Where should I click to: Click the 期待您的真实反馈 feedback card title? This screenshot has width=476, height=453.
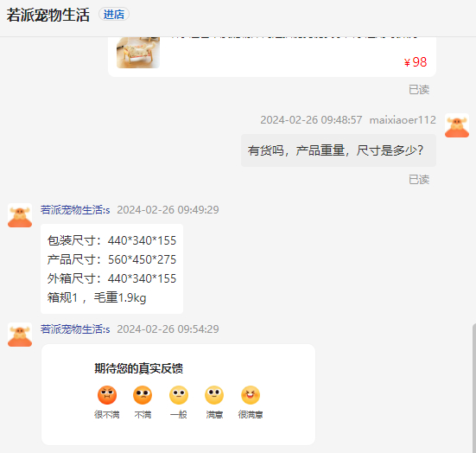(x=139, y=368)
